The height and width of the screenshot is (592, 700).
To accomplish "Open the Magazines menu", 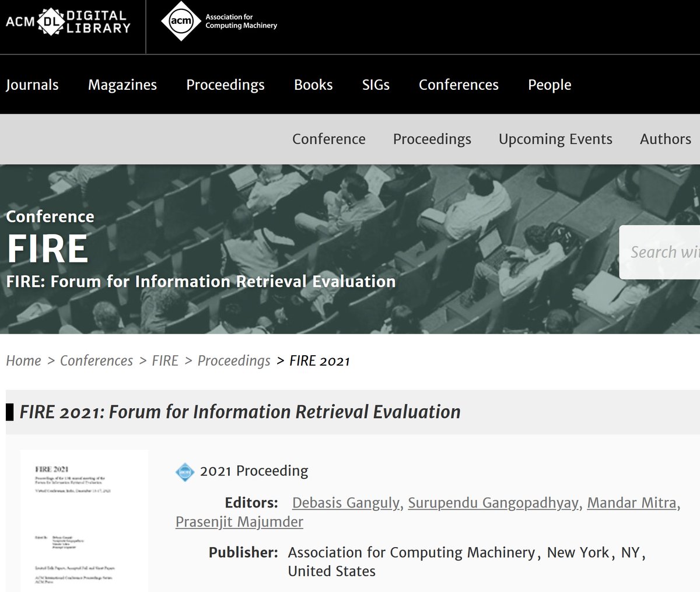I will (x=123, y=85).
